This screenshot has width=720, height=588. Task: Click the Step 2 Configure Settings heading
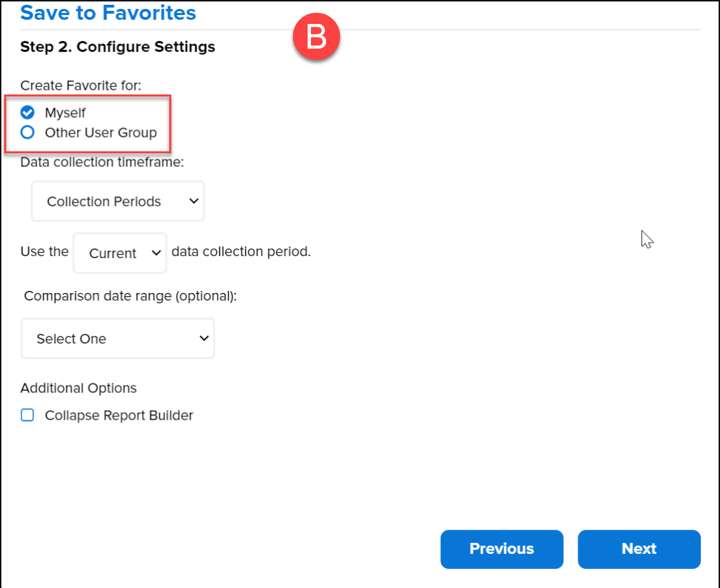(x=118, y=47)
